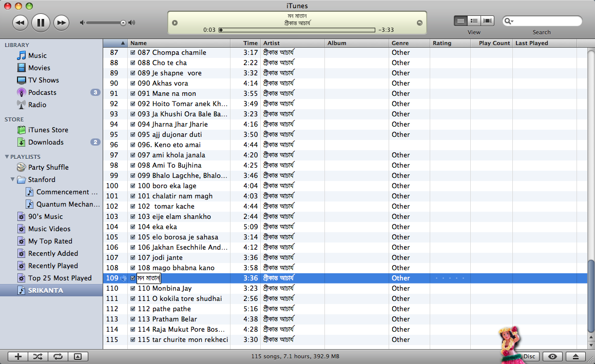Sort by the Album column
Viewport: 595px width, 364px height.
[x=357, y=43]
